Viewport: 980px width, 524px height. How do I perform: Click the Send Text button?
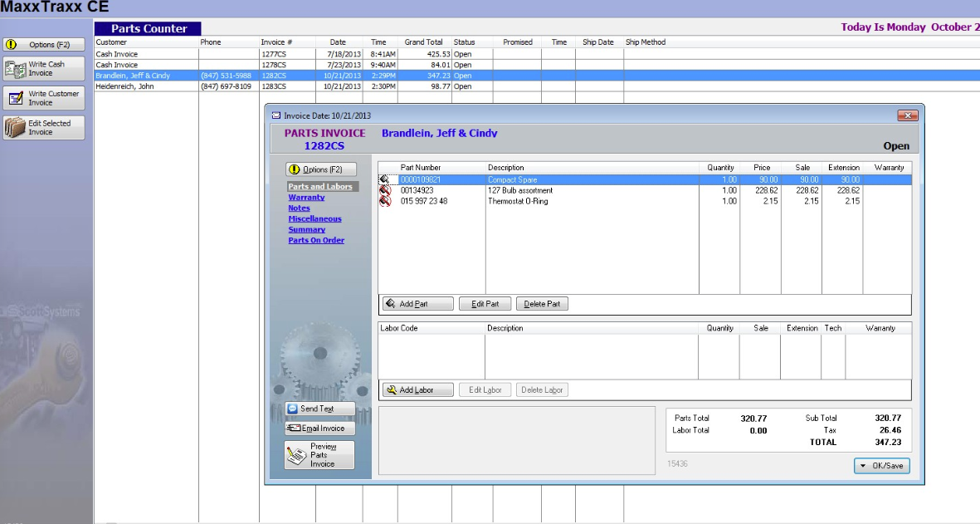coord(319,409)
